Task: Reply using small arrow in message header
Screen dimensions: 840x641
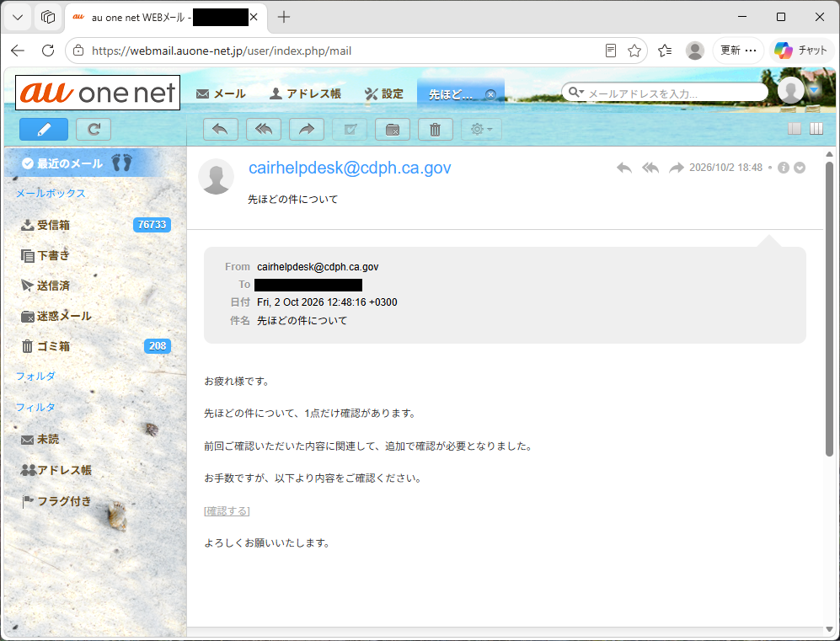Action: 624,168
